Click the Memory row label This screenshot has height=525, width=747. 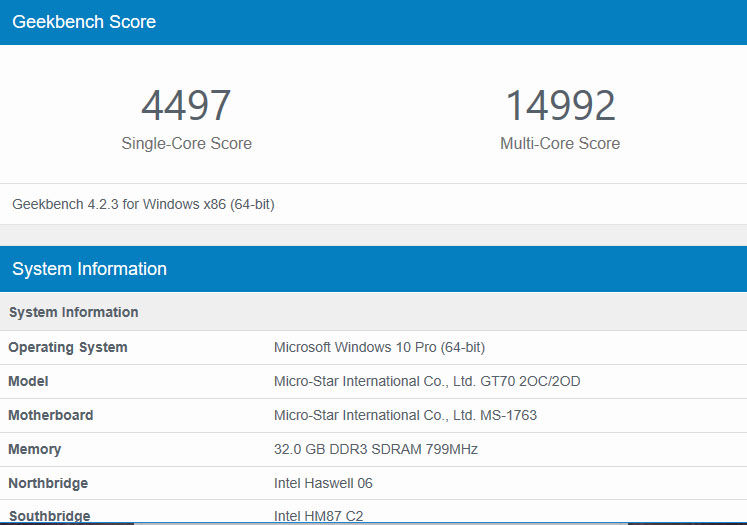35,450
